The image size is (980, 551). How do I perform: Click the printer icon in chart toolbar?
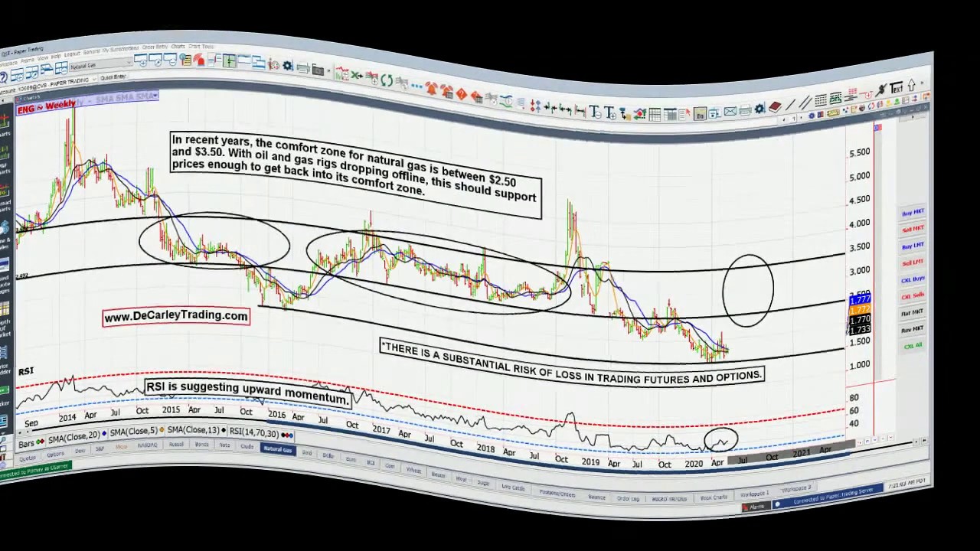[745, 110]
